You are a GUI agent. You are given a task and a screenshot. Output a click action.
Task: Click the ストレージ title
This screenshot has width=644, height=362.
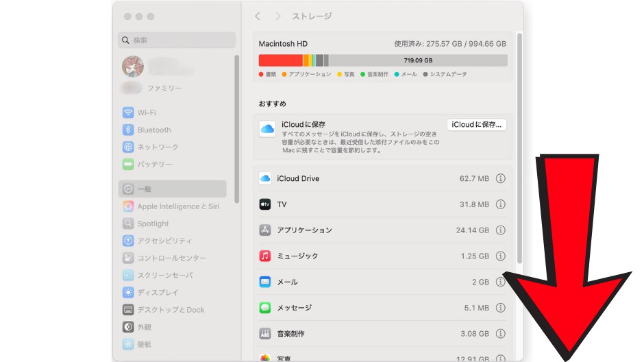[312, 16]
